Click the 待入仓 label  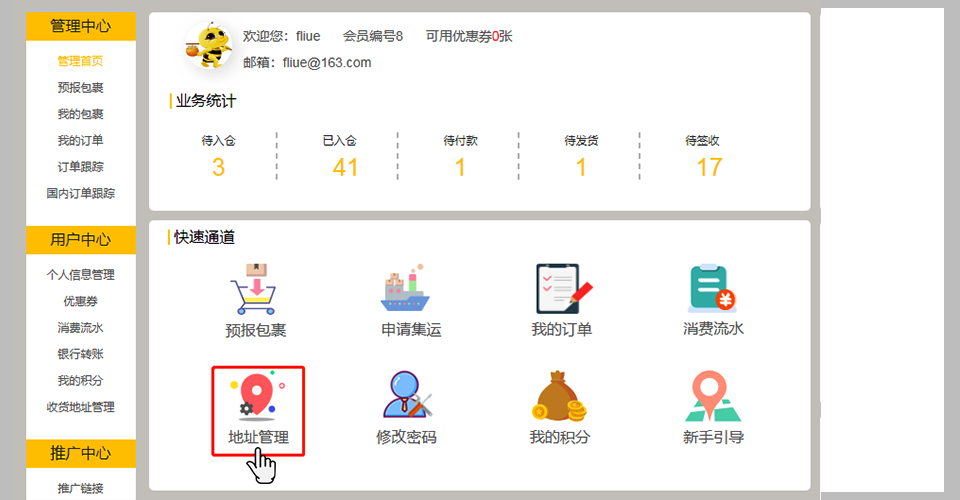pyautogui.click(x=219, y=141)
